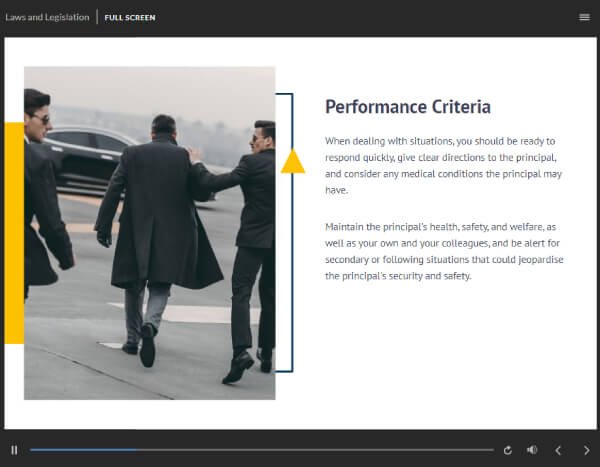Go to the previous slide arrow

[x=558, y=450]
